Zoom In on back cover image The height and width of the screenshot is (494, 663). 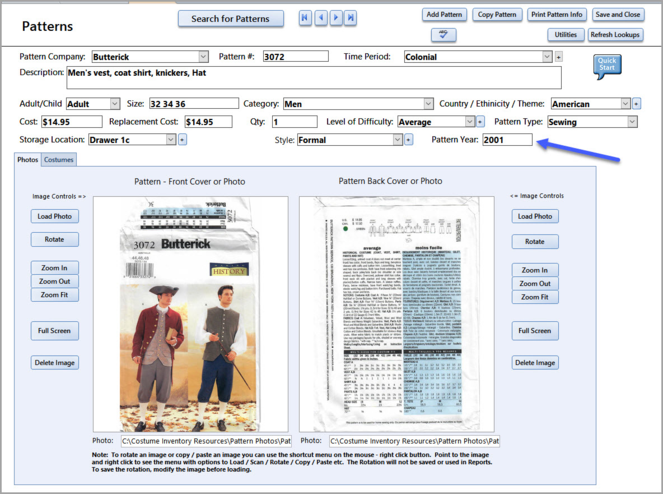coord(535,270)
